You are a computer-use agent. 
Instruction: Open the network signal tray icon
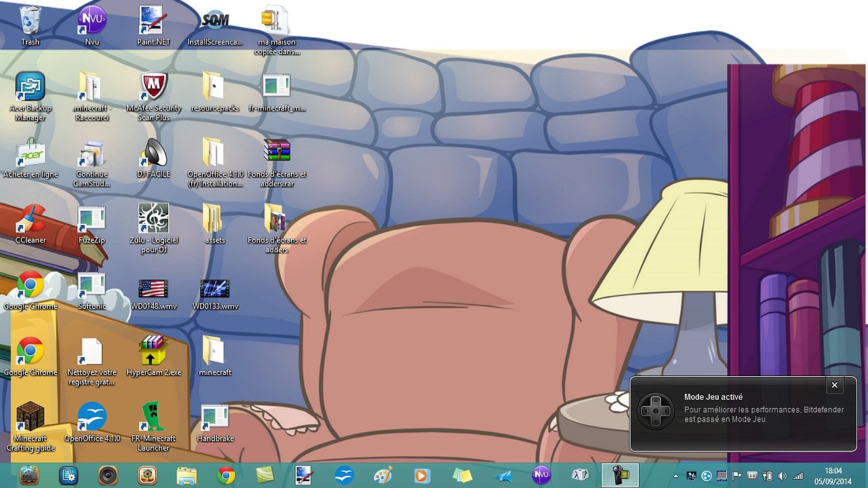click(x=798, y=476)
